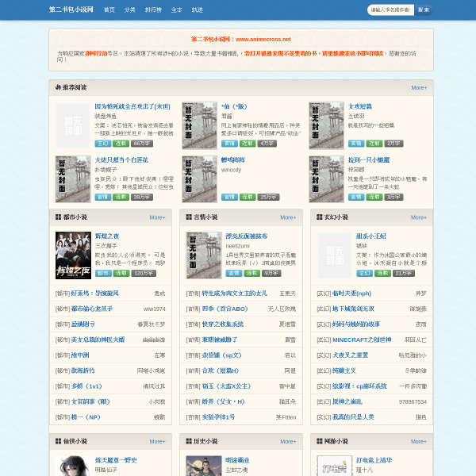This screenshot has width=476, height=476.
Task: Open the 转生成为肉文女主的女儿 list entry
Action: pos(234,294)
